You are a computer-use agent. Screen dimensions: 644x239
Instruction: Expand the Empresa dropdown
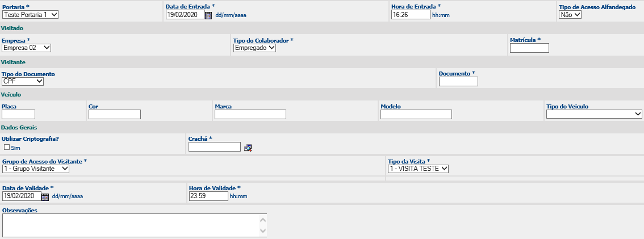[27, 48]
